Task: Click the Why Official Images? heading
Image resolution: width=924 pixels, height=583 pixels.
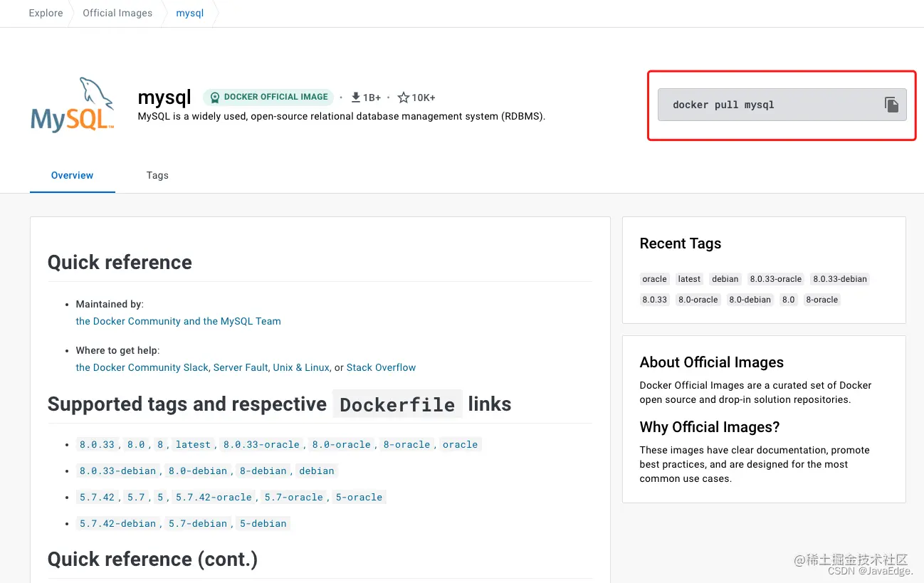Action: [x=710, y=427]
